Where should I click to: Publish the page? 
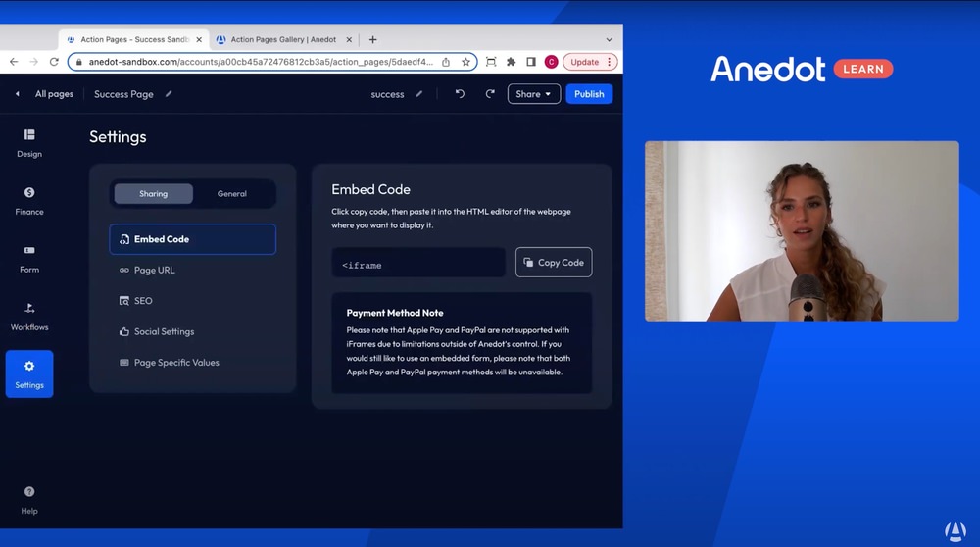tap(589, 94)
